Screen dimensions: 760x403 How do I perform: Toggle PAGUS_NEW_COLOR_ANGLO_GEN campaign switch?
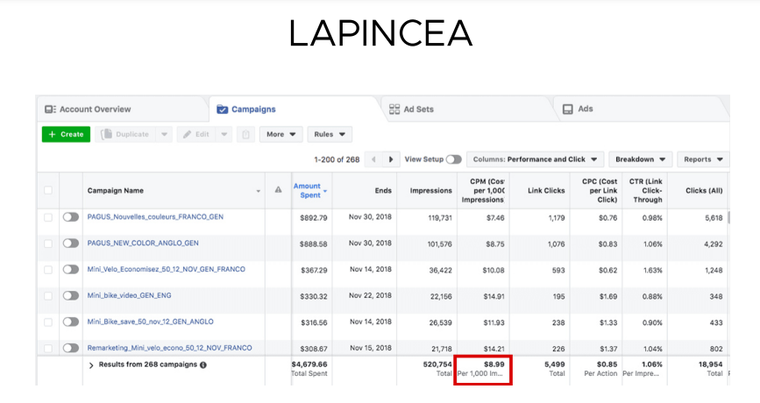71,243
